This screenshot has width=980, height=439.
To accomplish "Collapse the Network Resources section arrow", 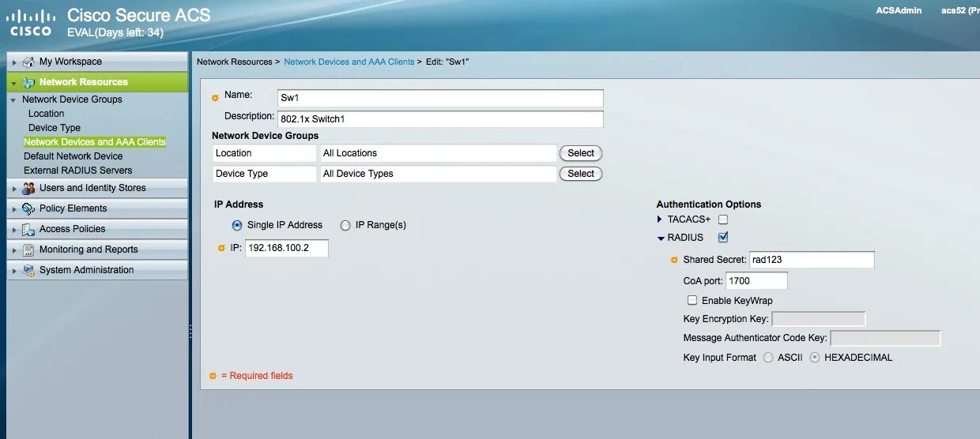I will pos(14,82).
